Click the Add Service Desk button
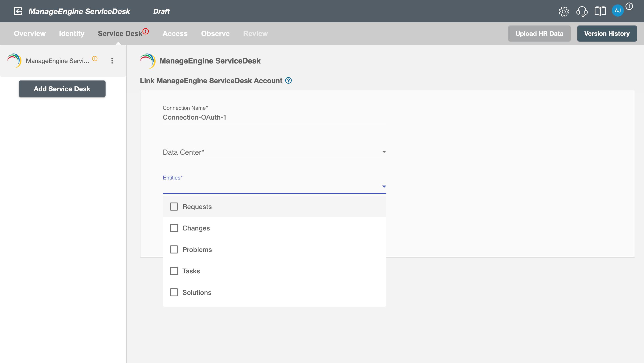The image size is (644, 363). (62, 89)
